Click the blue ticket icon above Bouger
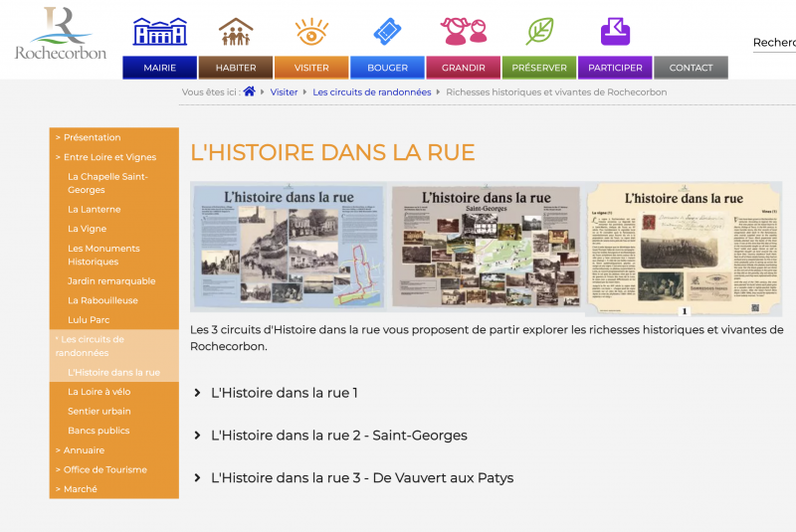Viewport: 796px width, 532px height. coord(387,32)
